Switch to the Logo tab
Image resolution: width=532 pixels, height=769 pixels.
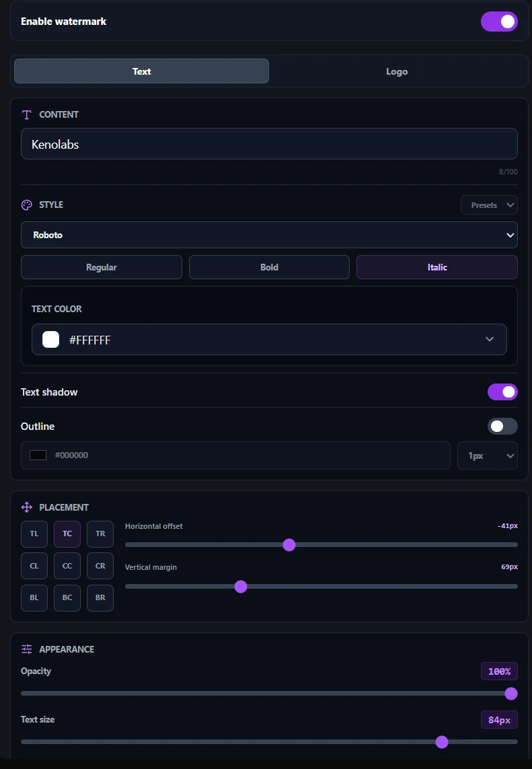[397, 71]
